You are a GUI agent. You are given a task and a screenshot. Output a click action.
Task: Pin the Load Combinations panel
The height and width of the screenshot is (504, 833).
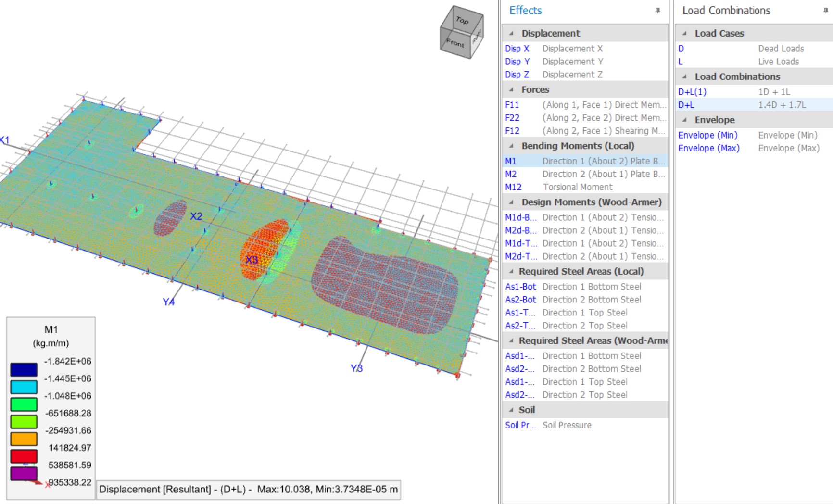pyautogui.click(x=825, y=10)
